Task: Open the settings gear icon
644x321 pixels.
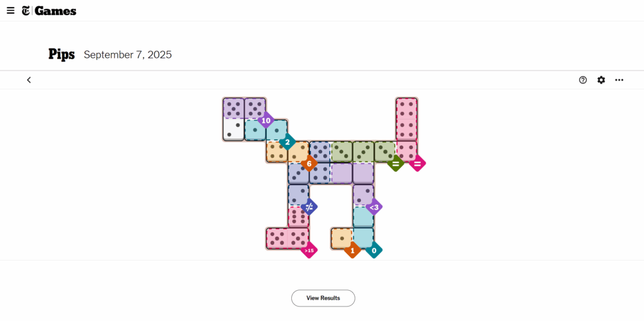Action: (x=601, y=80)
